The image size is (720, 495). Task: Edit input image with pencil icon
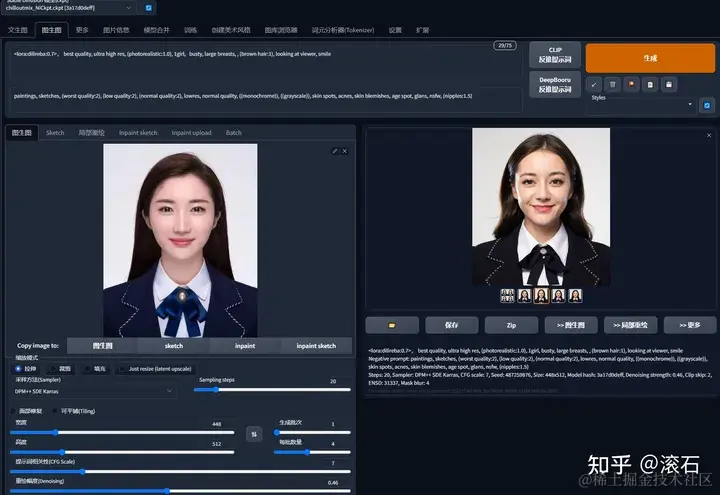tap(335, 151)
